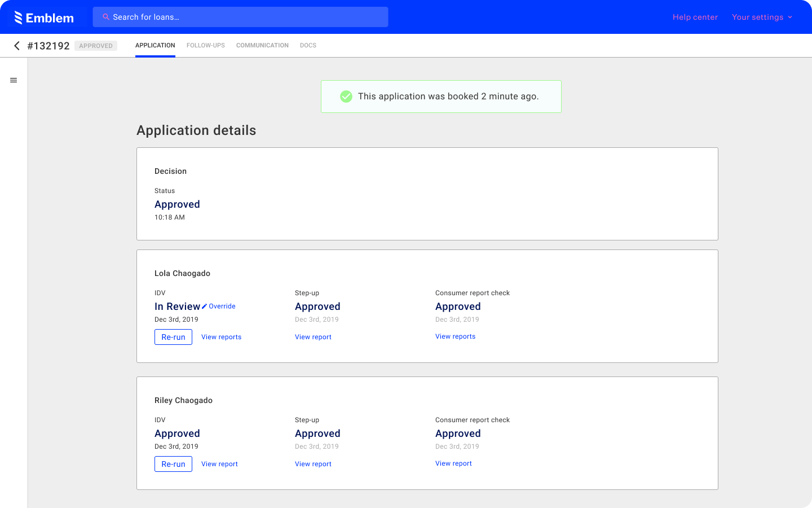
Task: Expand the Your settings dropdown
Action: [x=762, y=17]
